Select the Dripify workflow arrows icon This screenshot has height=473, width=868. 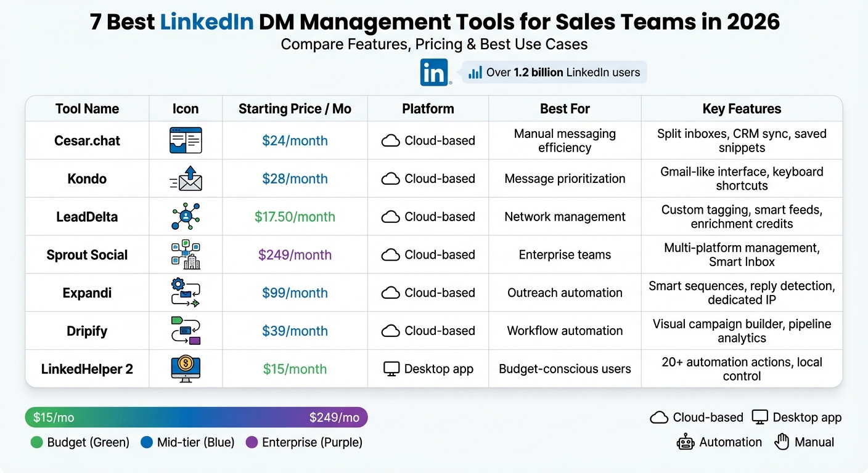[x=186, y=331]
